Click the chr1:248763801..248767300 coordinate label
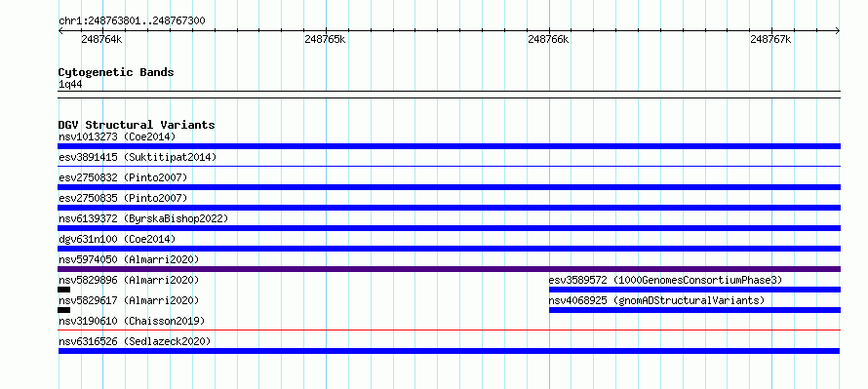Image resolution: width=868 pixels, height=389 pixels. tap(133, 21)
